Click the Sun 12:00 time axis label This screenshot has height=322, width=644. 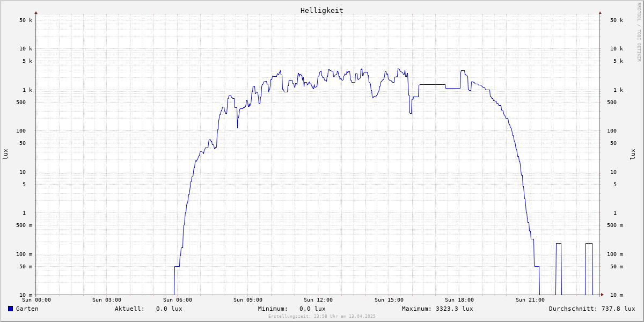[x=318, y=300]
